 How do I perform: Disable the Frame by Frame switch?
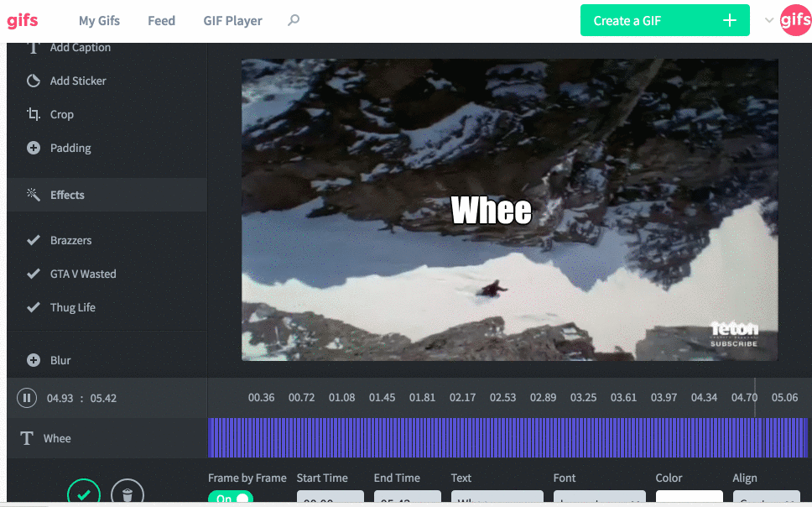coord(230,499)
